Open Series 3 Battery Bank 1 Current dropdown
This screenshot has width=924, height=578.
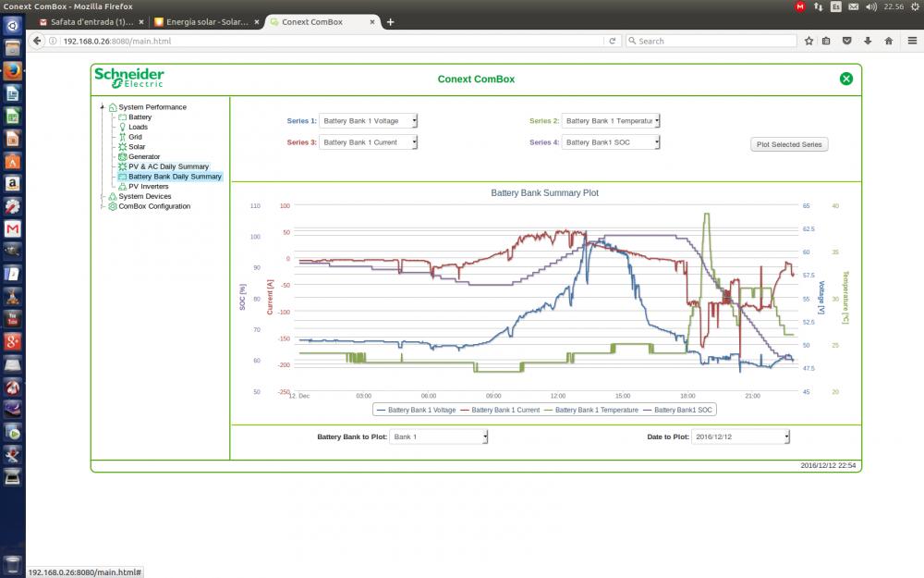[x=369, y=142]
